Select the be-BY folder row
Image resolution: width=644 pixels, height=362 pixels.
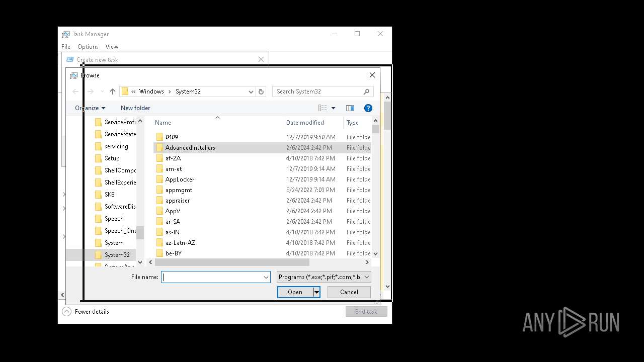(262, 253)
